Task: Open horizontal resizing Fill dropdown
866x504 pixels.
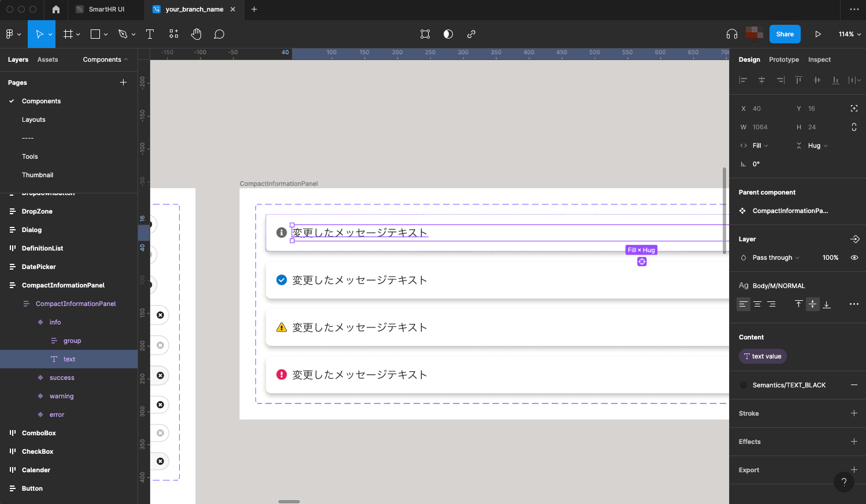Action: pyautogui.click(x=760, y=145)
